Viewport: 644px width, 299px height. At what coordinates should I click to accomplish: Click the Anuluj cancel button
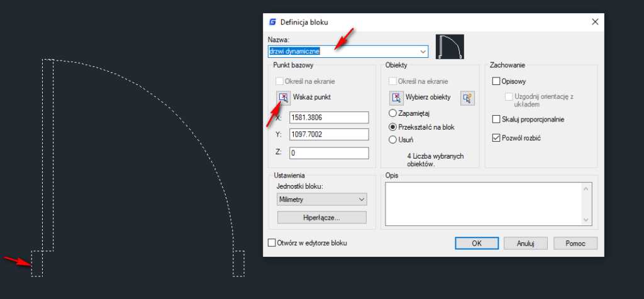click(x=526, y=243)
